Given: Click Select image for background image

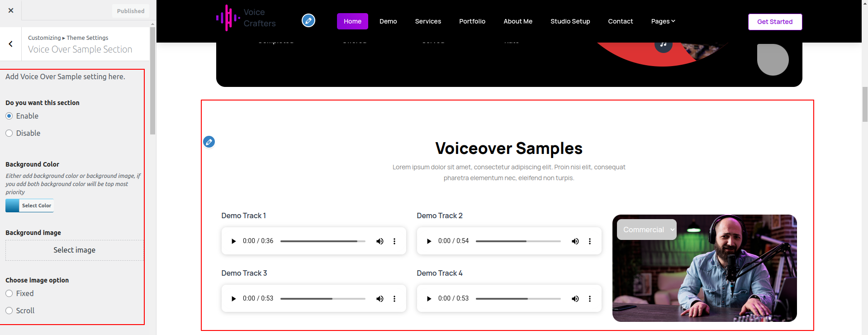Looking at the screenshot, I should tap(75, 250).
